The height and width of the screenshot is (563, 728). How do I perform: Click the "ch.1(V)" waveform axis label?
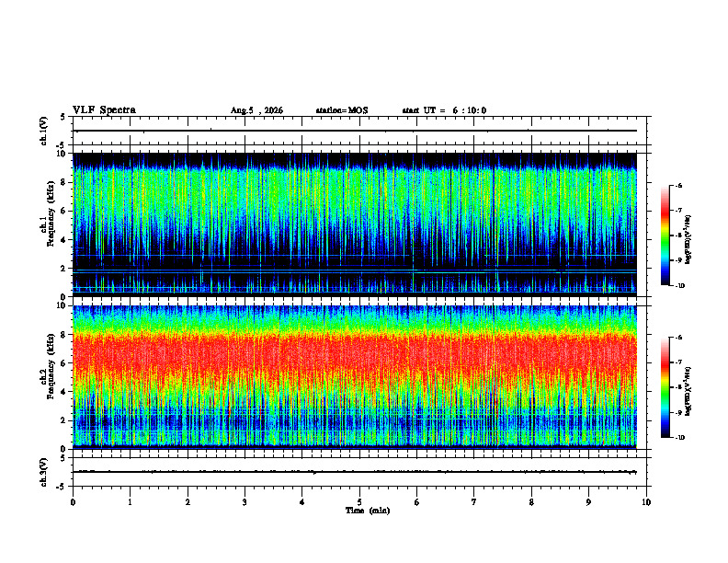(x=44, y=131)
